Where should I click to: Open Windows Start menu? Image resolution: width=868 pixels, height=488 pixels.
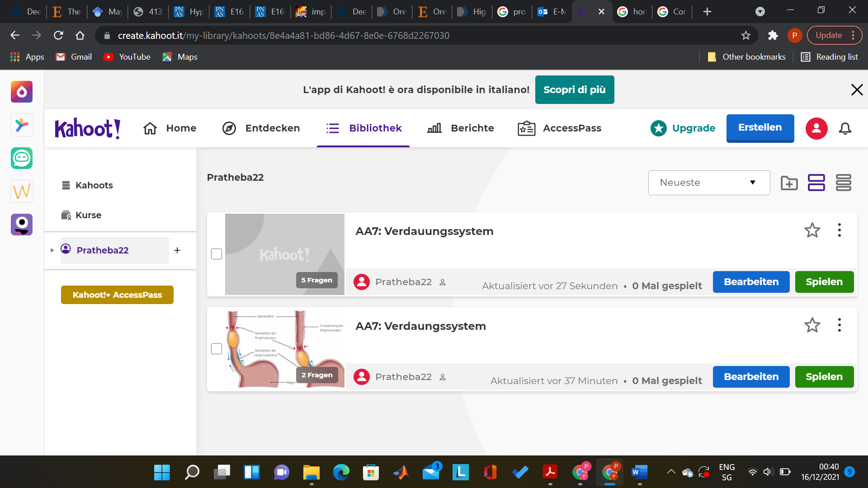(162, 473)
